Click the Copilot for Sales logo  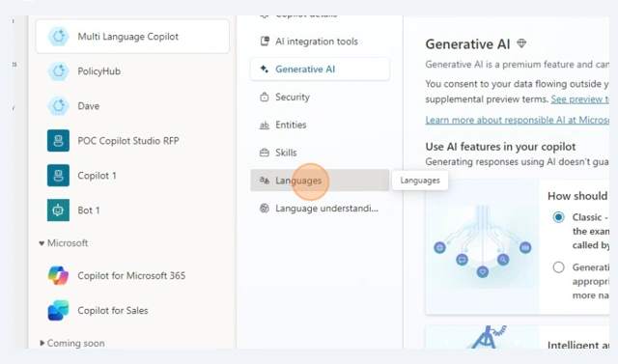[58, 311]
